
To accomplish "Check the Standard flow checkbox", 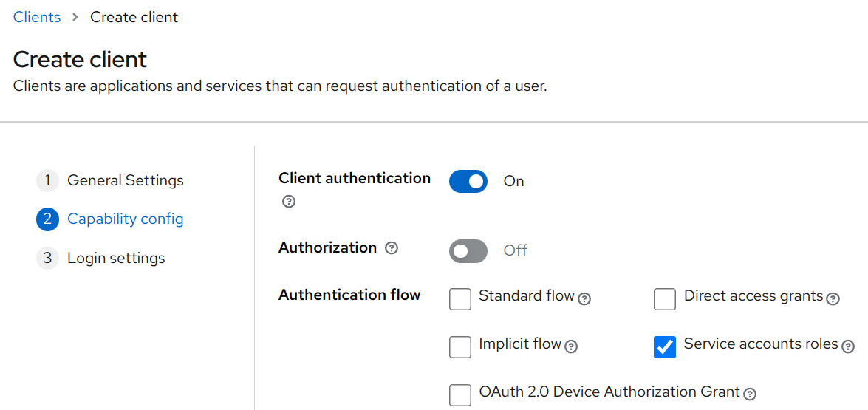I will [460, 298].
